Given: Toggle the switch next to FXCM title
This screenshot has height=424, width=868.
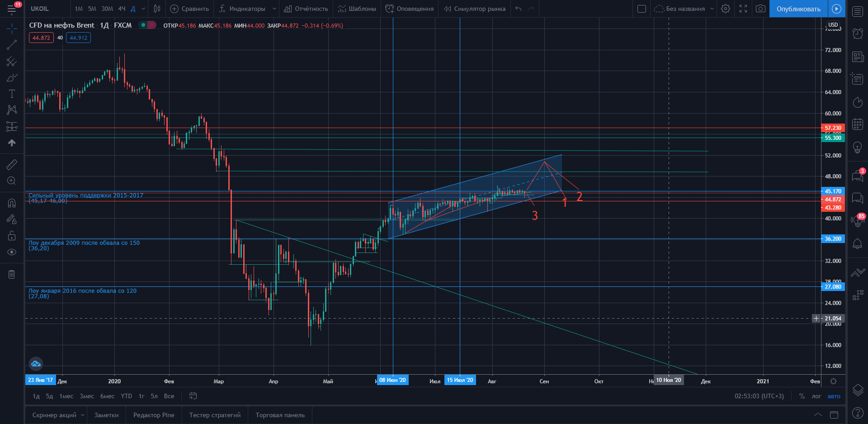Looking at the screenshot, I should click(x=148, y=25).
